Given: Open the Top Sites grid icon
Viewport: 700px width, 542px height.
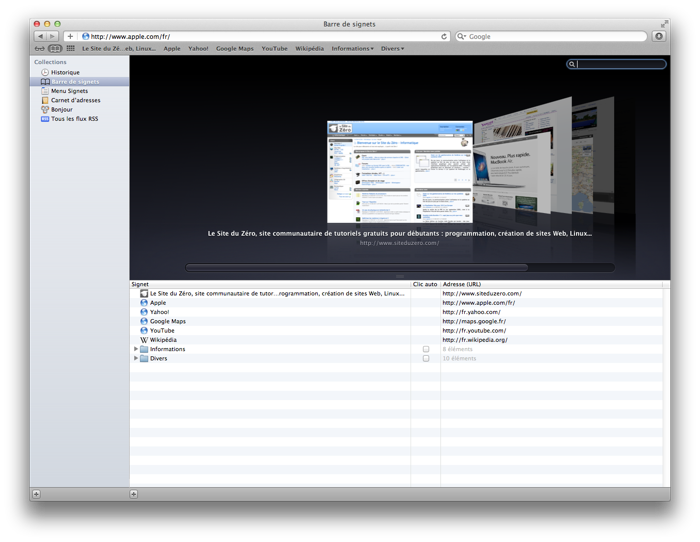Looking at the screenshot, I should [71, 48].
